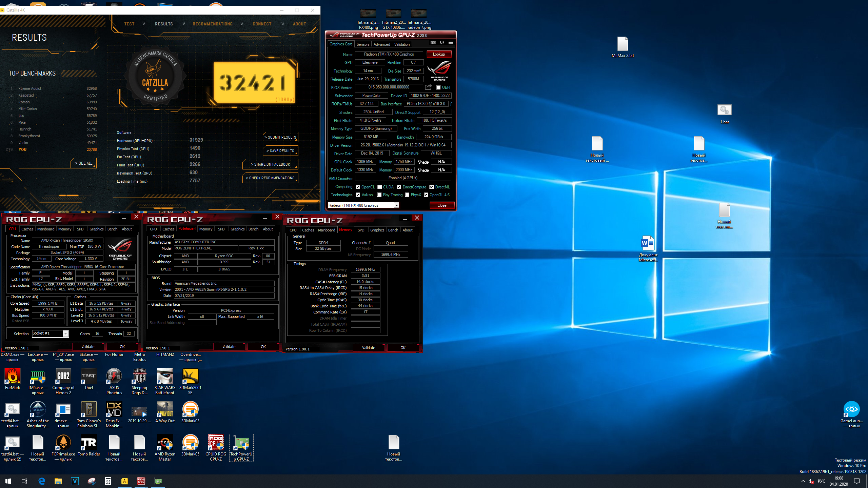Toggle DirectCompute checkbox in GPU-Z
The width and height of the screenshot is (868, 488).
(x=399, y=187)
